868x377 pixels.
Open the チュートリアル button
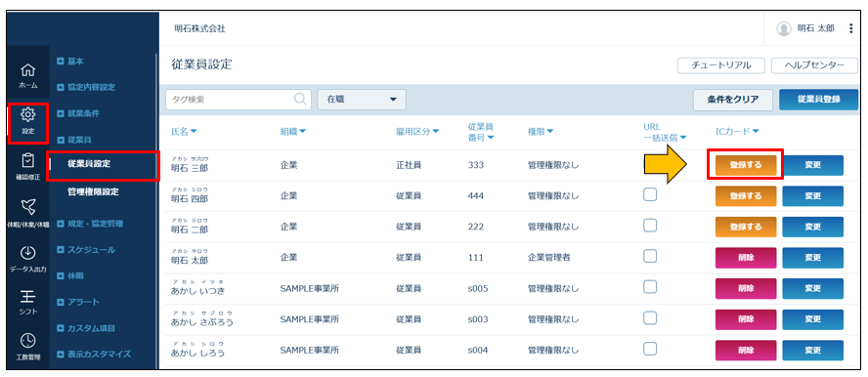coord(721,65)
